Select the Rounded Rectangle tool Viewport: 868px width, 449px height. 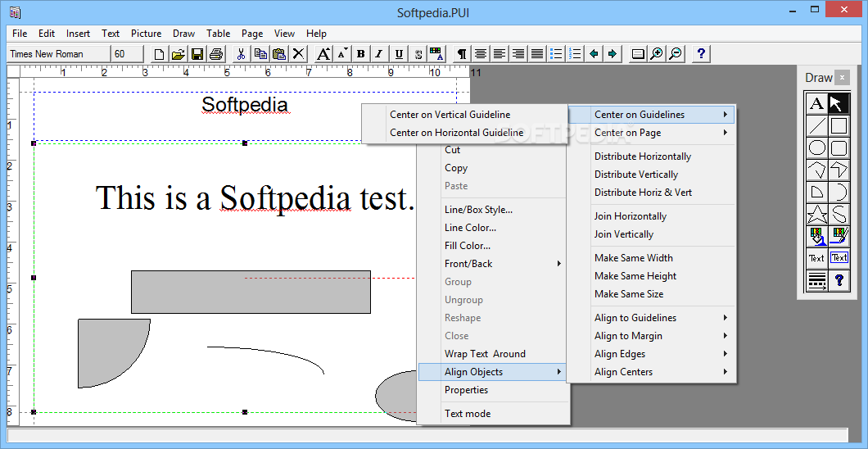click(839, 147)
